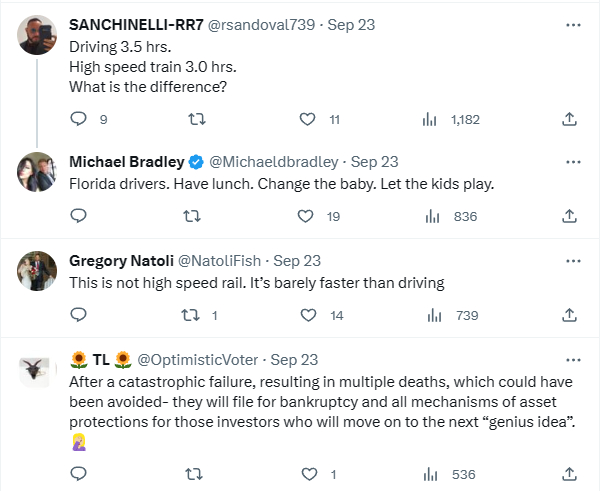Open more options on Michael Bradley's tweet
This screenshot has width=602, height=491.
pos(572,161)
